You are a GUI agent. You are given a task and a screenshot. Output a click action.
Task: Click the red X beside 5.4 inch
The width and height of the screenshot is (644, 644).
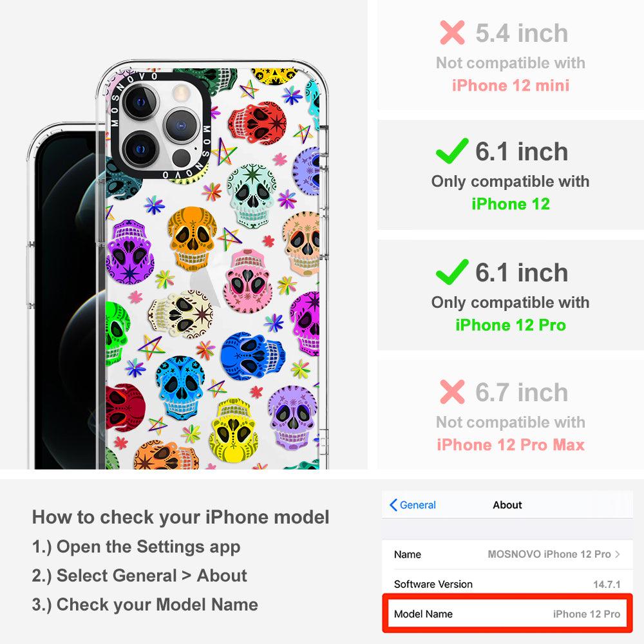452,32
